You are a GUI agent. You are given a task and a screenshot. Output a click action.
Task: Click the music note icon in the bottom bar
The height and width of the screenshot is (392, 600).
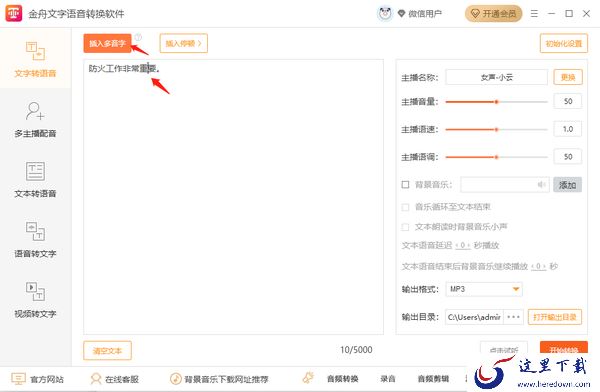[x=176, y=379]
